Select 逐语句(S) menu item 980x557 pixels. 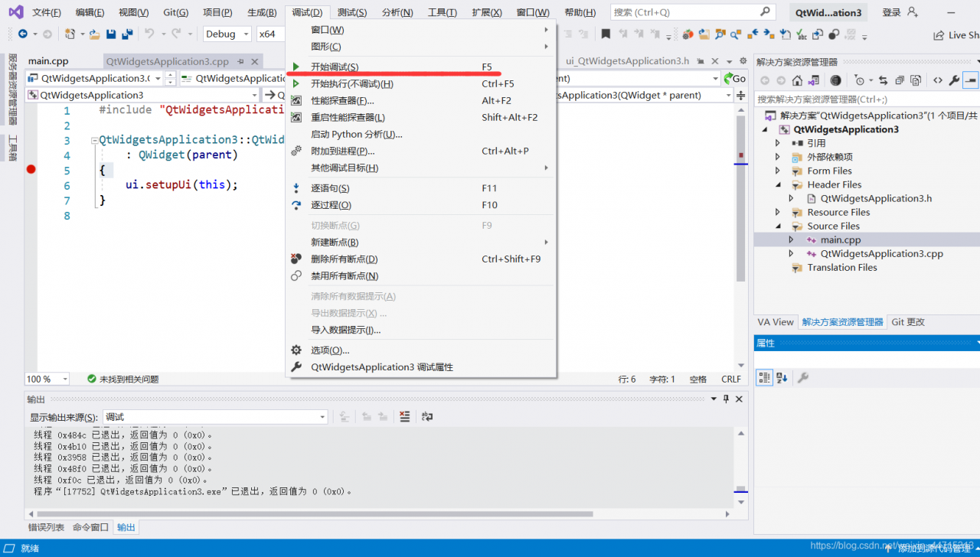(420, 188)
